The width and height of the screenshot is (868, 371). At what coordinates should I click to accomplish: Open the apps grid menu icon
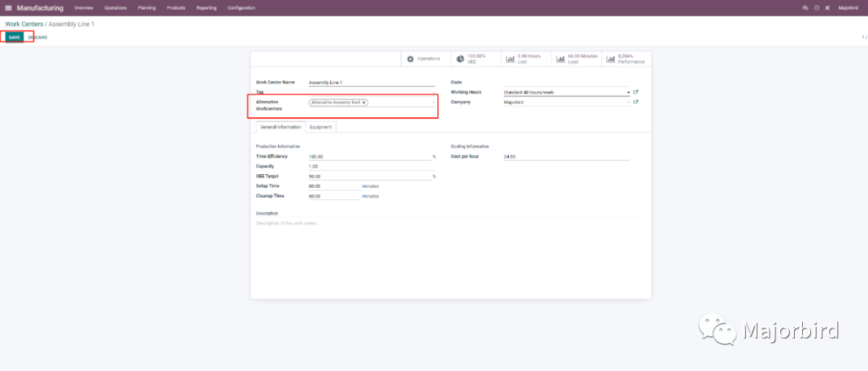pyautogui.click(x=8, y=8)
